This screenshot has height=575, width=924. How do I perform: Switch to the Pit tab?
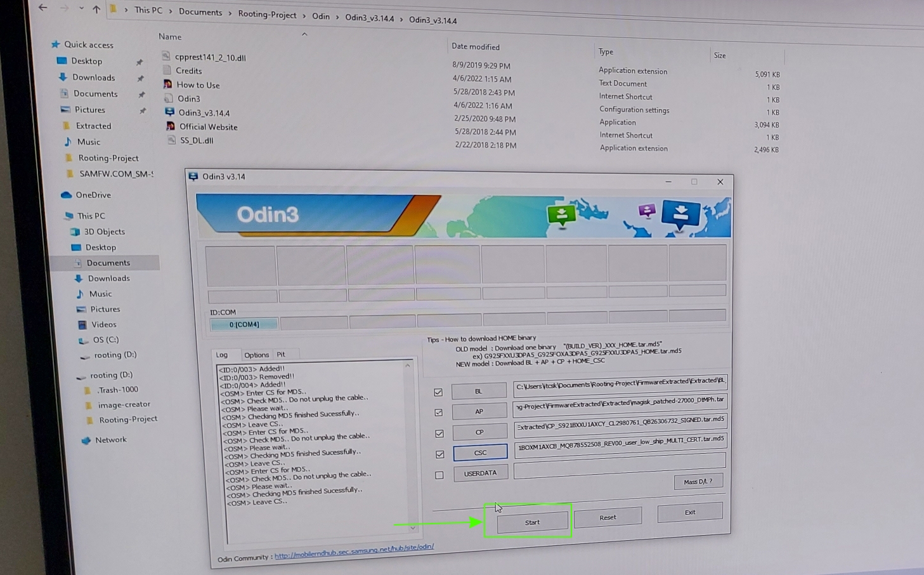click(x=281, y=354)
